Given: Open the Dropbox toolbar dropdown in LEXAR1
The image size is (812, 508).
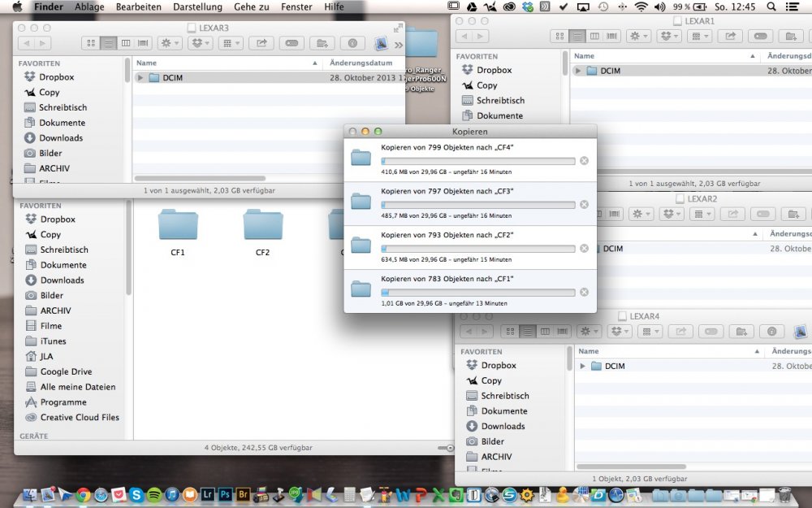Looking at the screenshot, I should [x=669, y=36].
